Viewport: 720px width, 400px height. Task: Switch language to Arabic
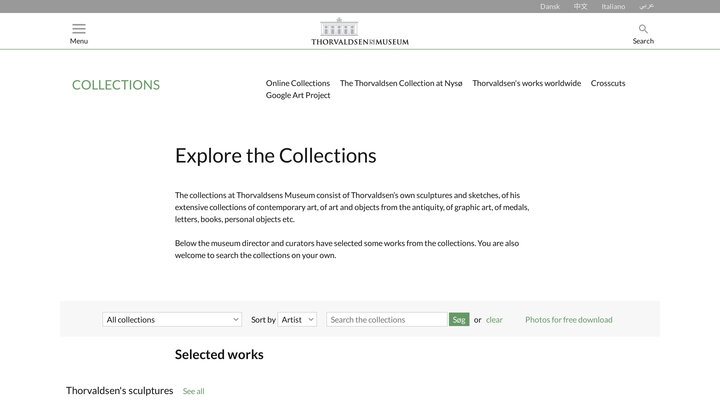tap(646, 6)
